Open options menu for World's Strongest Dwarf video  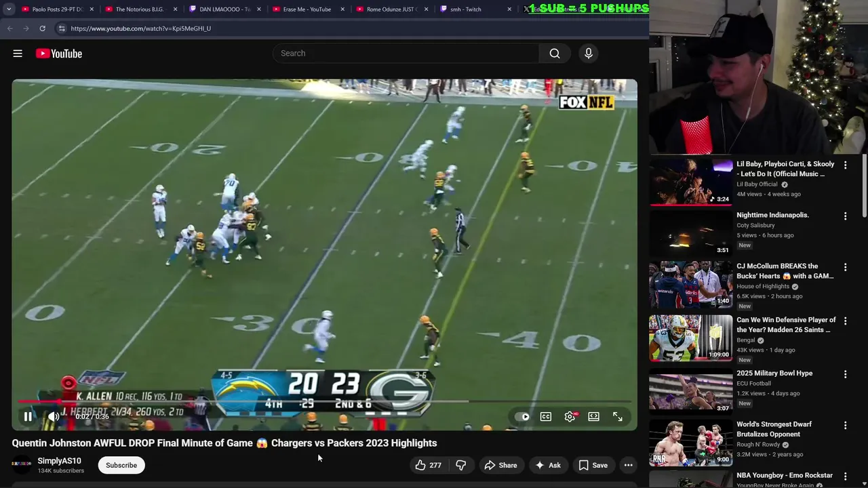(x=845, y=426)
